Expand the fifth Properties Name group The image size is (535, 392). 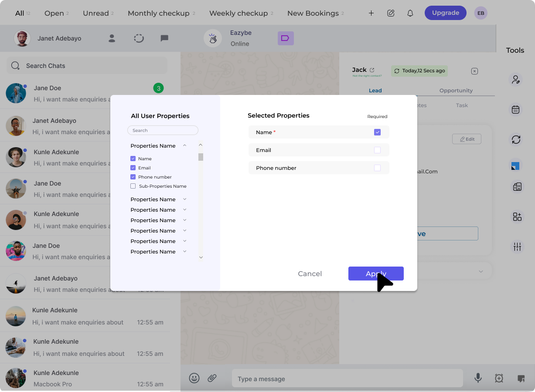coord(185,230)
